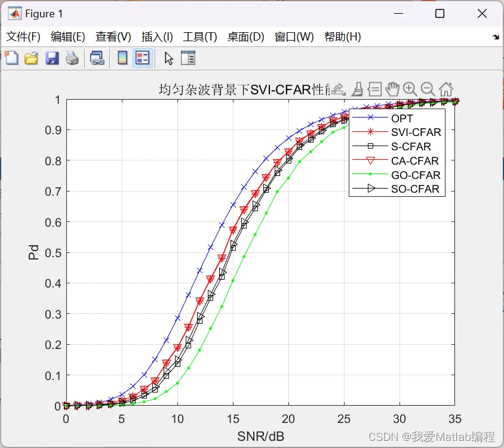Open the 文件(F) menu
504x448 pixels.
pos(23,36)
